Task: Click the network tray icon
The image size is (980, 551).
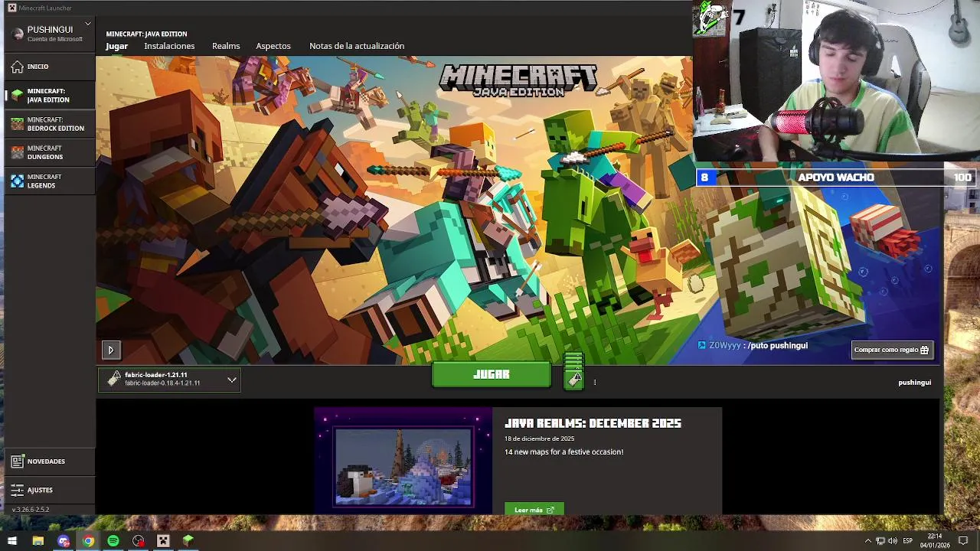Action: [880, 541]
